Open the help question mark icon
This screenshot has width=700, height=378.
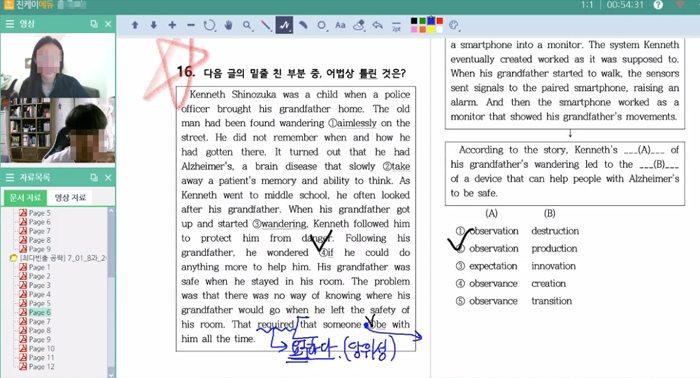658,5
